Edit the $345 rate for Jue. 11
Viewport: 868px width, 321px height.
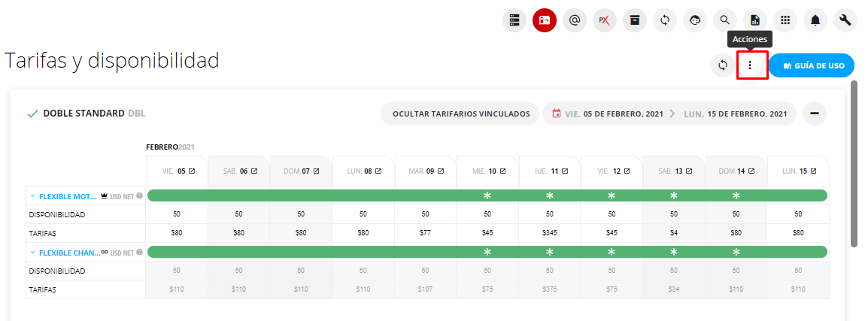click(x=549, y=233)
